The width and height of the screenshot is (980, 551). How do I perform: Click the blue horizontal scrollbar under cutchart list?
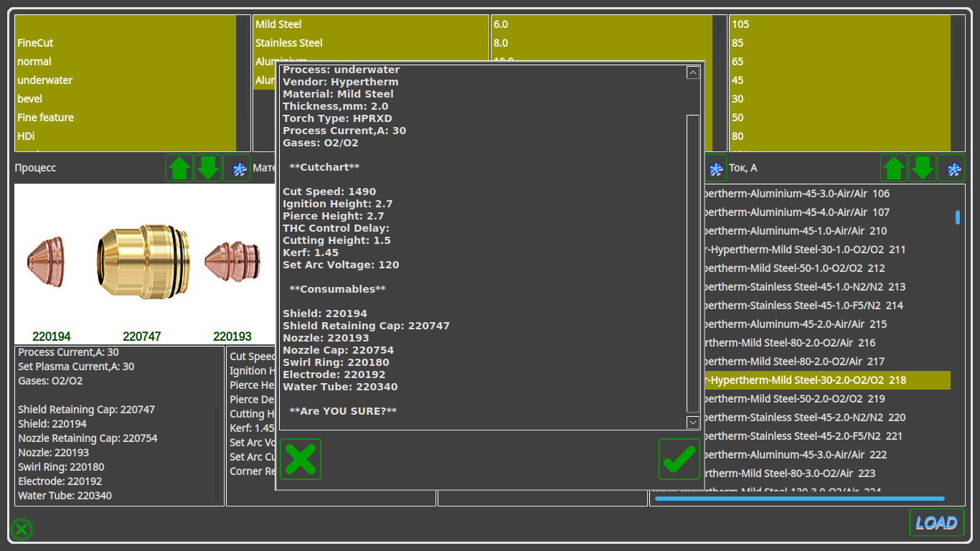tap(799, 499)
